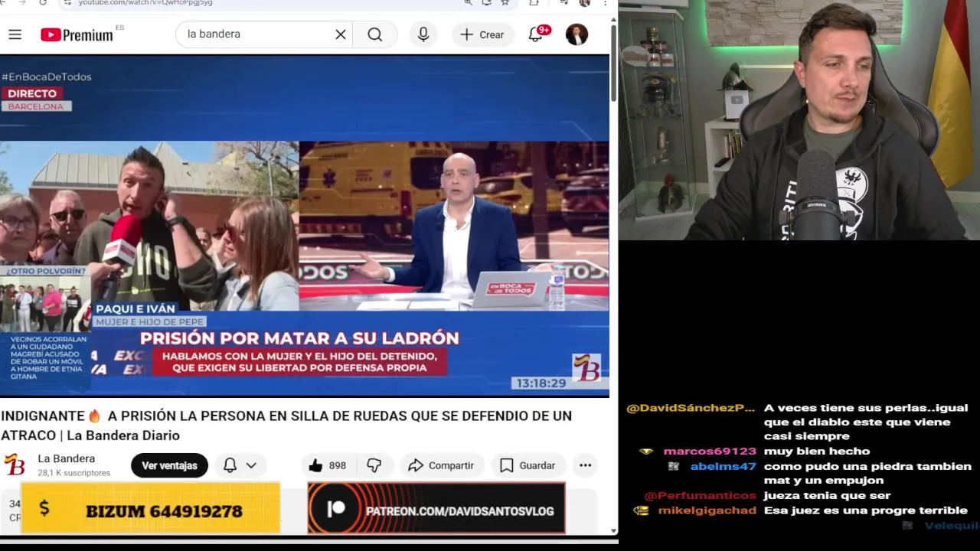Click the video title 'INDIGNANTE A PRISIÓN LA PERSONA'
980x551 pixels.
(x=286, y=425)
